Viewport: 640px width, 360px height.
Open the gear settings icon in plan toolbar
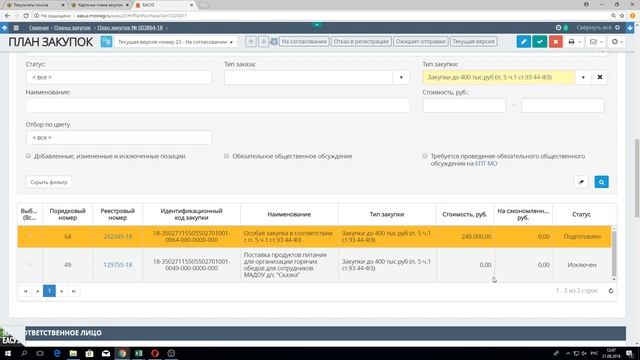click(x=617, y=42)
